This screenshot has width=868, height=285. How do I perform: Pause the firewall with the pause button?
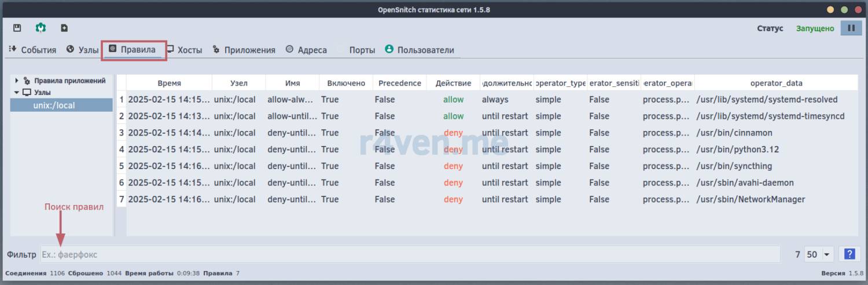click(851, 28)
